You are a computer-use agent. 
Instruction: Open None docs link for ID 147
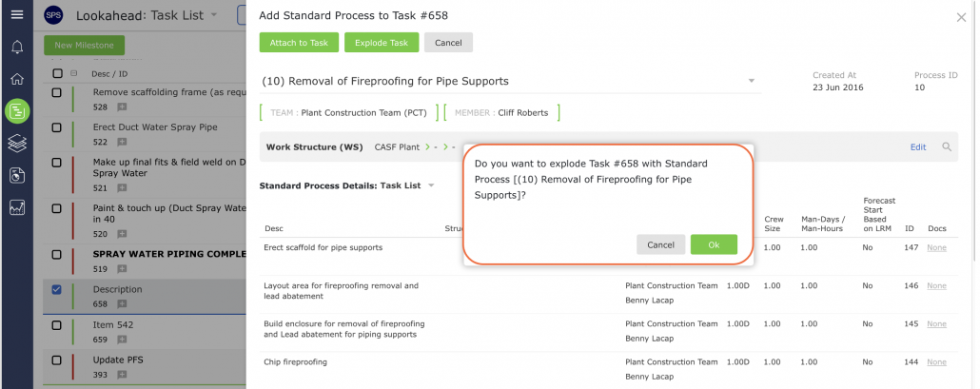936,248
